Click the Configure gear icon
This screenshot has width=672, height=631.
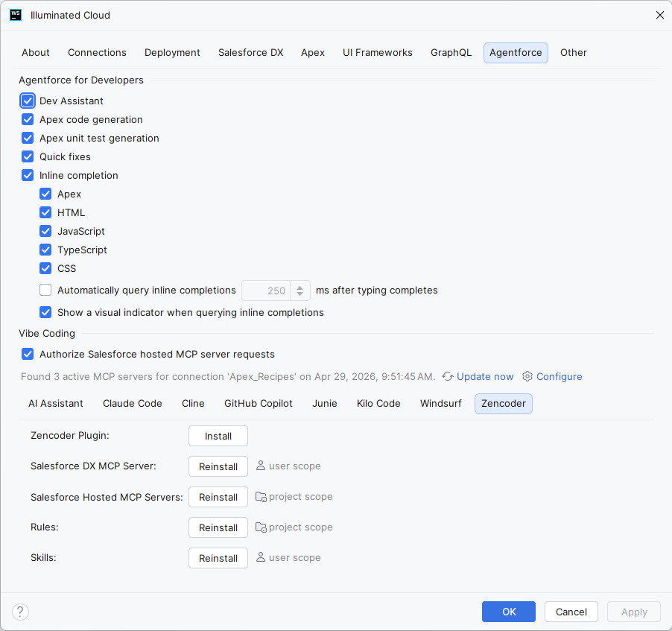(x=527, y=376)
